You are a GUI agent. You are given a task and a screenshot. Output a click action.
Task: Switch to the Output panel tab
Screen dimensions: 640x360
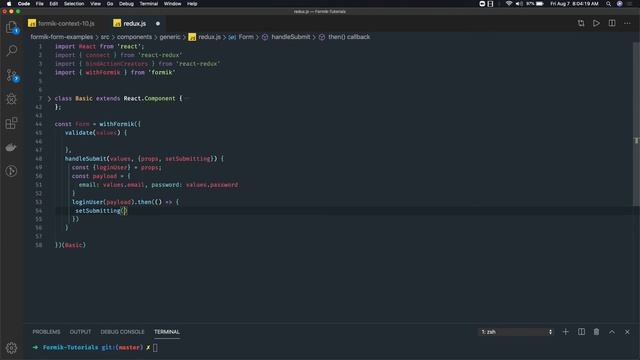click(80, 332)
